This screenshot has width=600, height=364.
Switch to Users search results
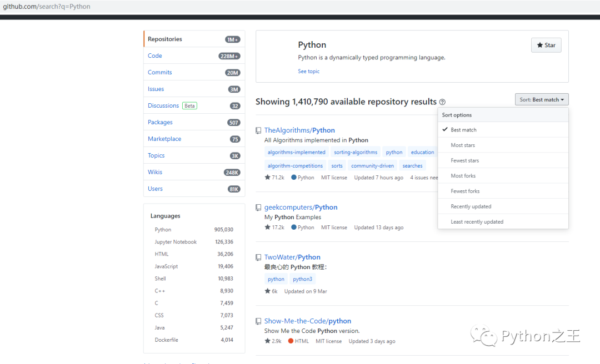coord(194,189)
